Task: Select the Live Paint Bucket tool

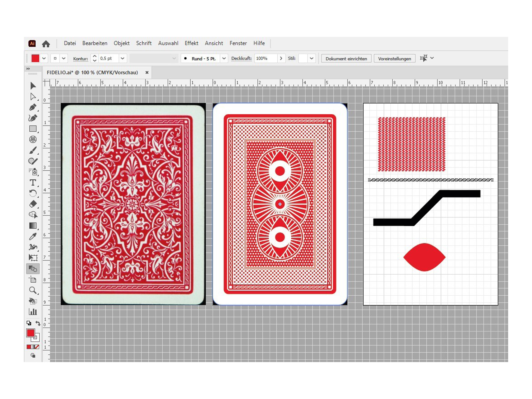Action: (33, 301)
